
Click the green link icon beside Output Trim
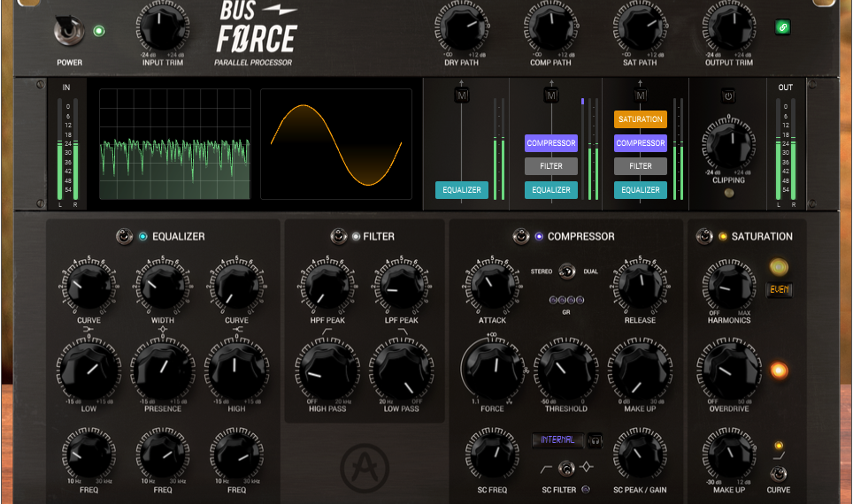coord(781,27)
